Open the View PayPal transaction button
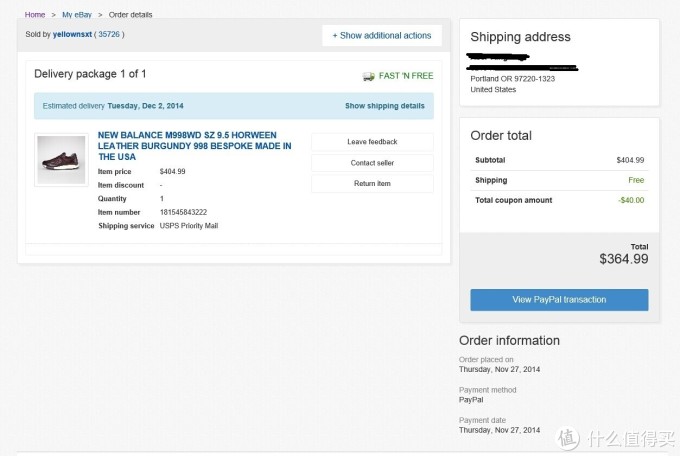Screen dimensions: 680x456 pos(559,299)
